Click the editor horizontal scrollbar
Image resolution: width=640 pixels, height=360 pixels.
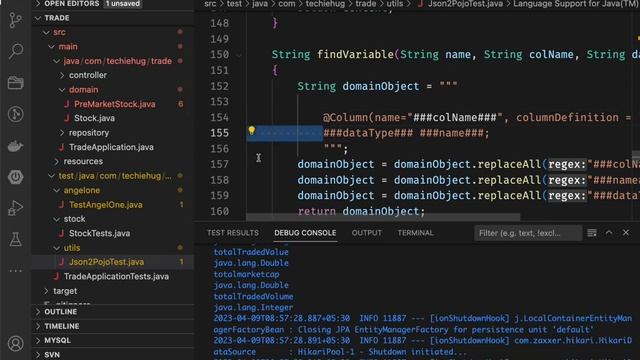(383, 216)
